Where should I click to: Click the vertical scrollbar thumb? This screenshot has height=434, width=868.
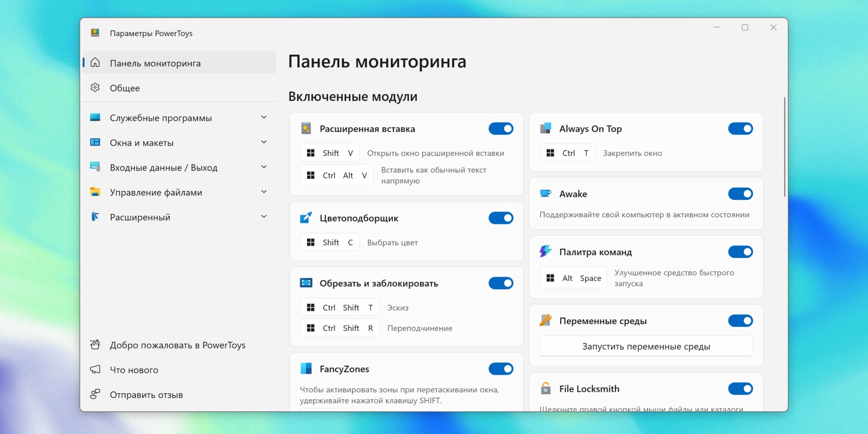[784, 147]
